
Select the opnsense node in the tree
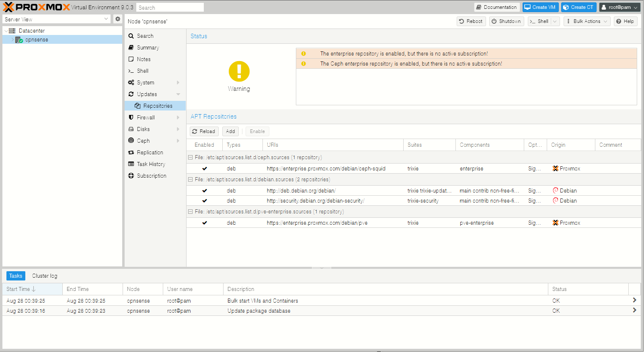(x=62, y=40)
